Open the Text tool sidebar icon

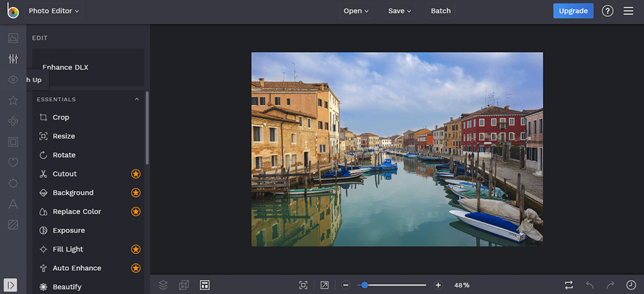point(13,204)
